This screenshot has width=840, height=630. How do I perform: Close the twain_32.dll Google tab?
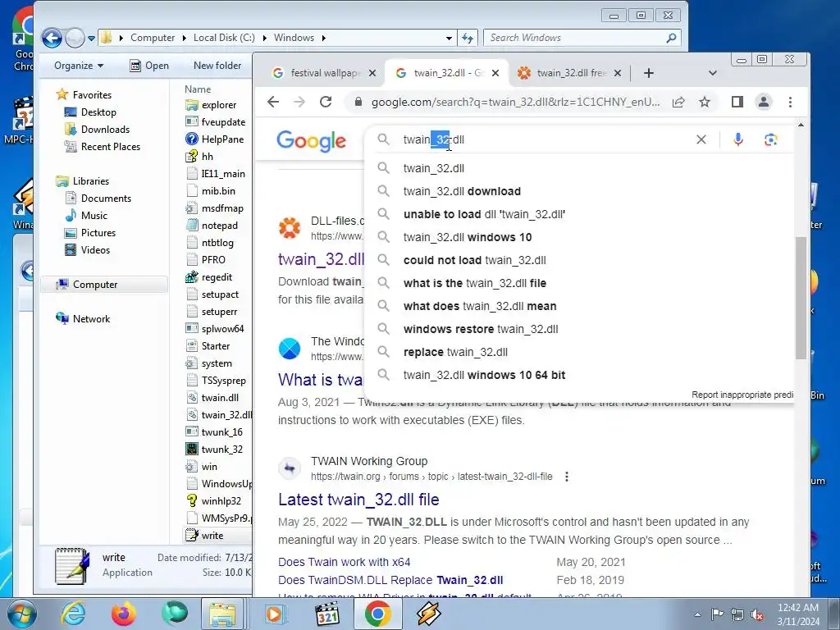pos(495,73)
